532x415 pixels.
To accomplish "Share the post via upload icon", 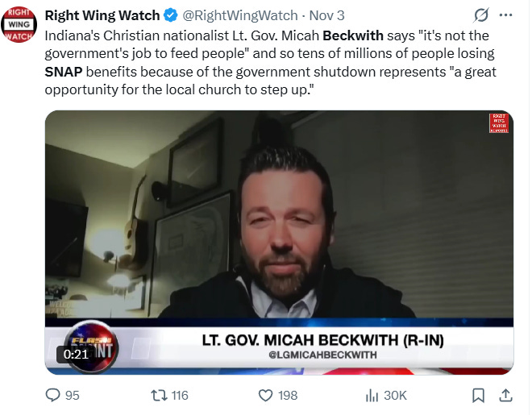I will [x=505, y=395].
